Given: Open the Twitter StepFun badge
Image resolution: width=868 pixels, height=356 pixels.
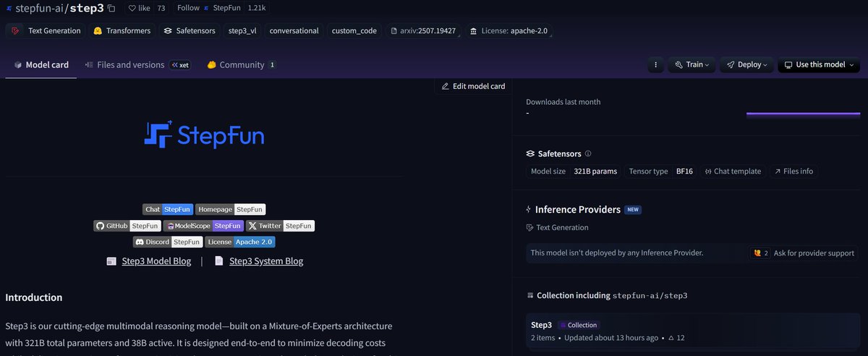Looking at the screenshot, I should pyautogui.click(x=281, y=226).
